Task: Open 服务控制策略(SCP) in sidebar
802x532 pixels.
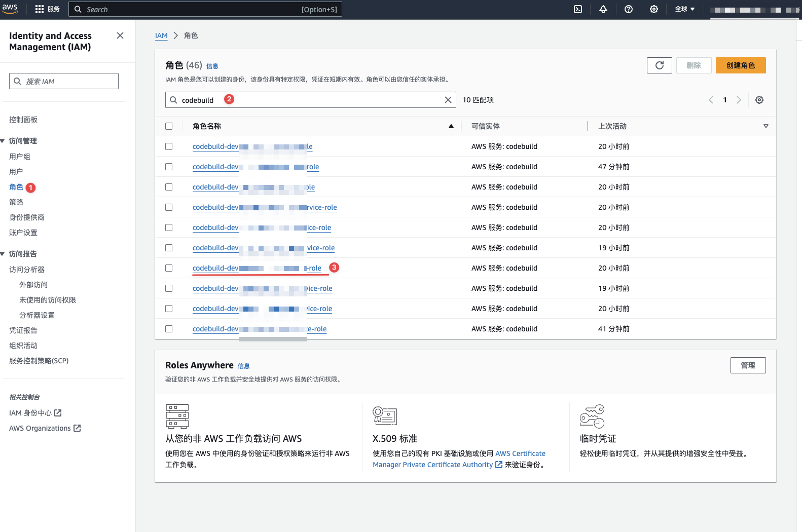Action: click(x=39, y=361)
